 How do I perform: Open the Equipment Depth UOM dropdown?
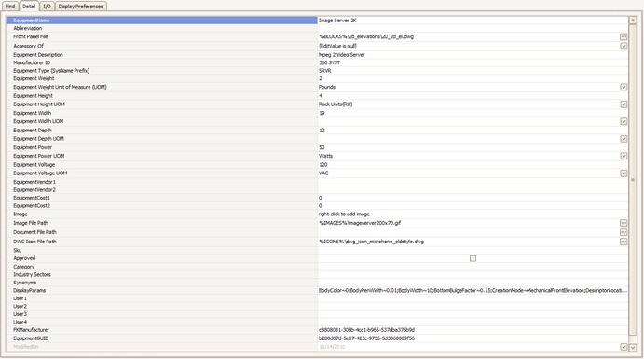click(x=623, y=139)
